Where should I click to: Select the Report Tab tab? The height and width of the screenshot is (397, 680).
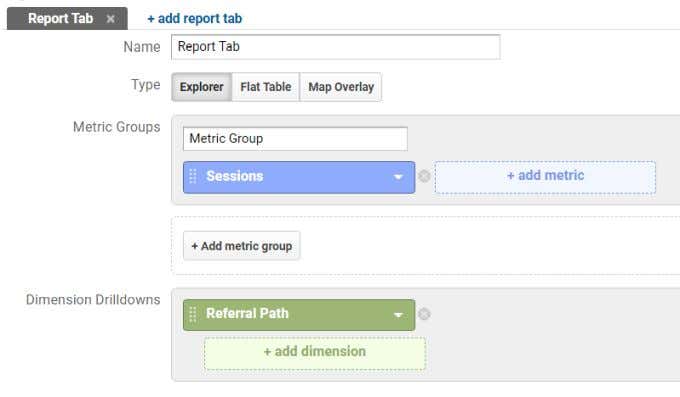60,19
